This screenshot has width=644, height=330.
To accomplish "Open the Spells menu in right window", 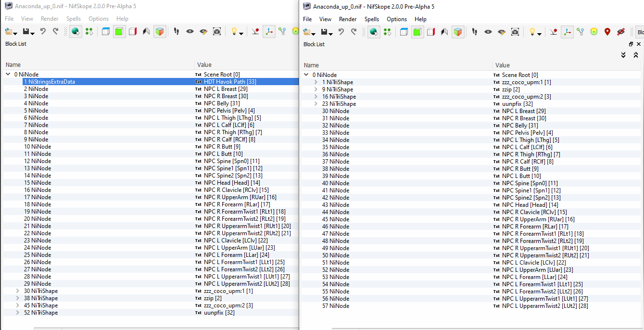I will [x=372, y=19].
